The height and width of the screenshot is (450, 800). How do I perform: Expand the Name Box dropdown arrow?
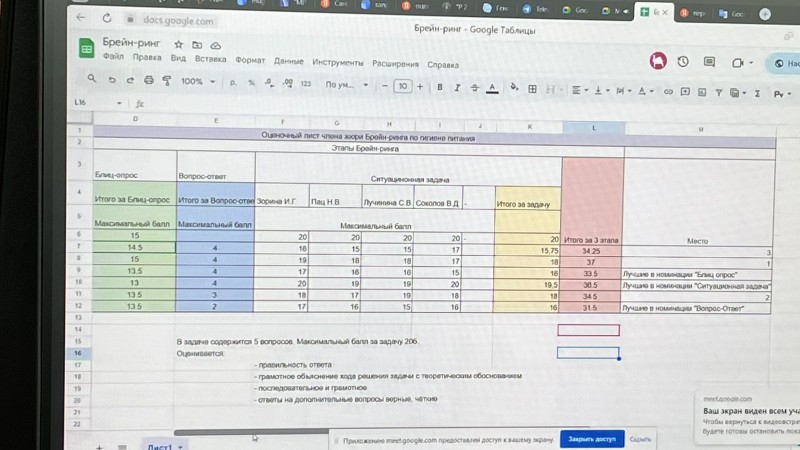tap(118, 102)
